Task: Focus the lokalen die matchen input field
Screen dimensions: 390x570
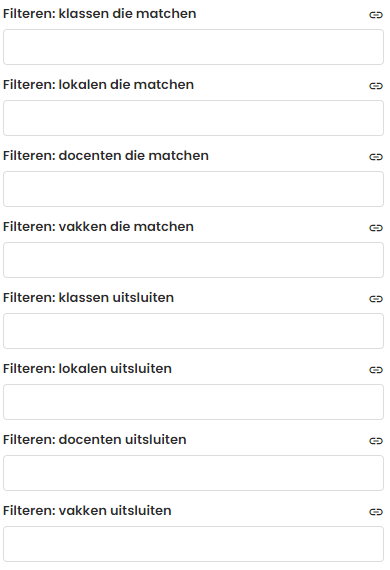Action: pyautogui.click(x=193, y=118)
